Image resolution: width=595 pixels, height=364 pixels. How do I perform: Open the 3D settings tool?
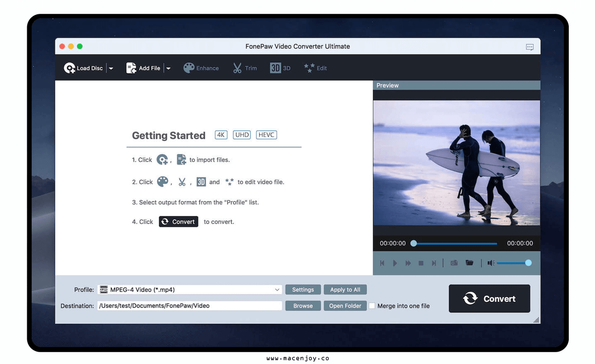click(x=280, y=68)
